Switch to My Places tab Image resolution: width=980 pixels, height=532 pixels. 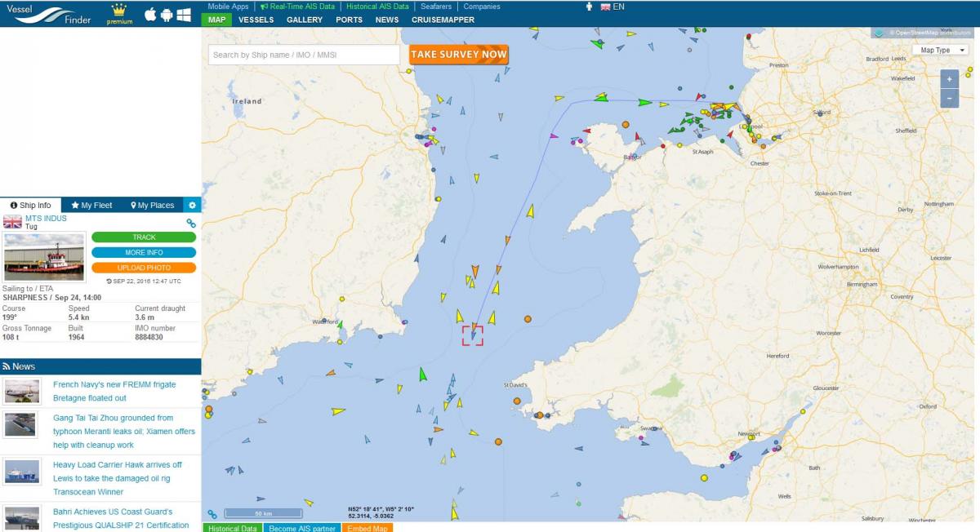tap(153, 206)
